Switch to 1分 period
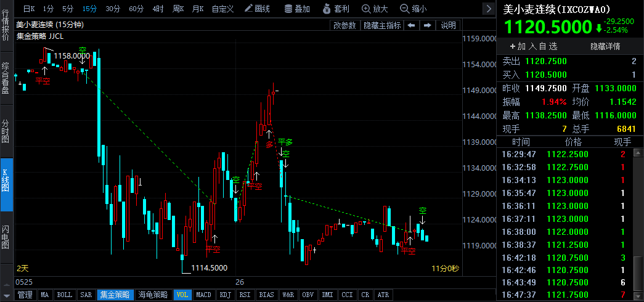Viewport: 644px width, 302px height. [48, 8]
